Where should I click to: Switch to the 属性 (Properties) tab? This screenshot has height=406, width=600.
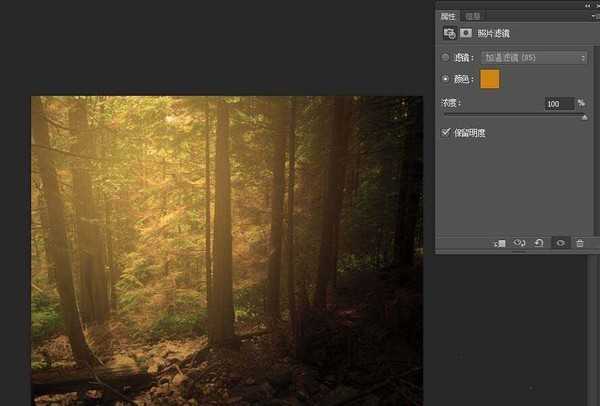coord(447,16)
